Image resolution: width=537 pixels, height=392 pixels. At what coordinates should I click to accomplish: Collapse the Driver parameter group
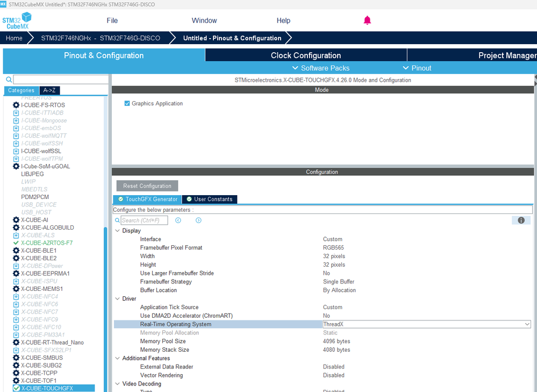point(118,298)
